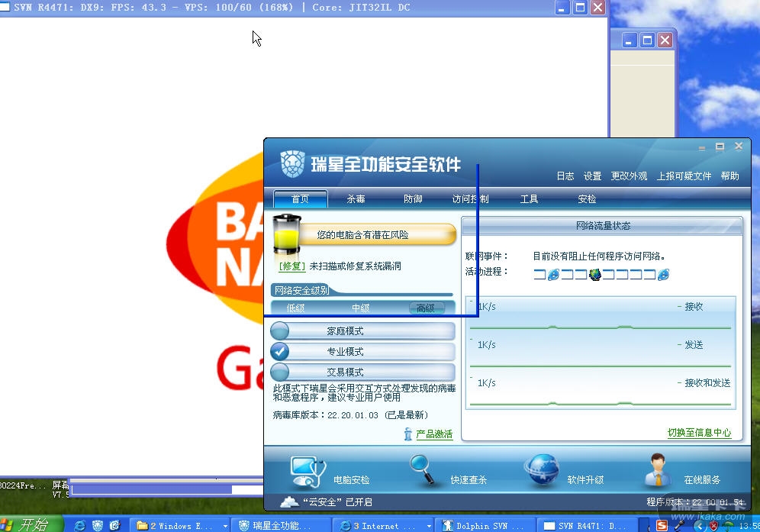Switch to SVN R4471 taskbar button
Image resolution: width=760 pixels, height=532 pixels.
[587, 526]
